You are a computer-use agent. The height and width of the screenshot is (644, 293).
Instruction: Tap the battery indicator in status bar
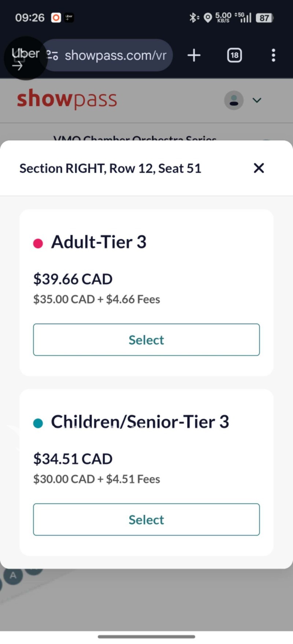click(x=264, y=18)
